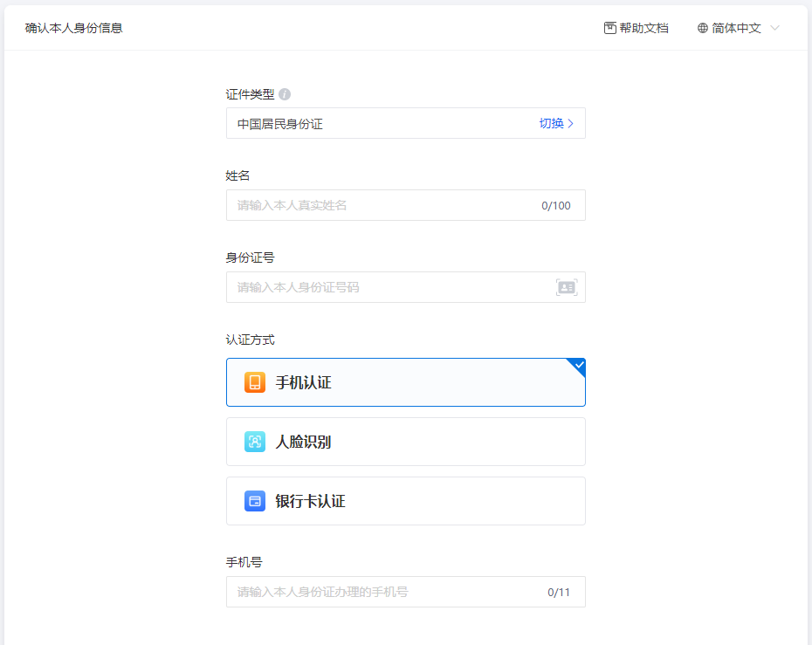
Task: Click the blue bank card icon
Action: (x=255, y=501)
